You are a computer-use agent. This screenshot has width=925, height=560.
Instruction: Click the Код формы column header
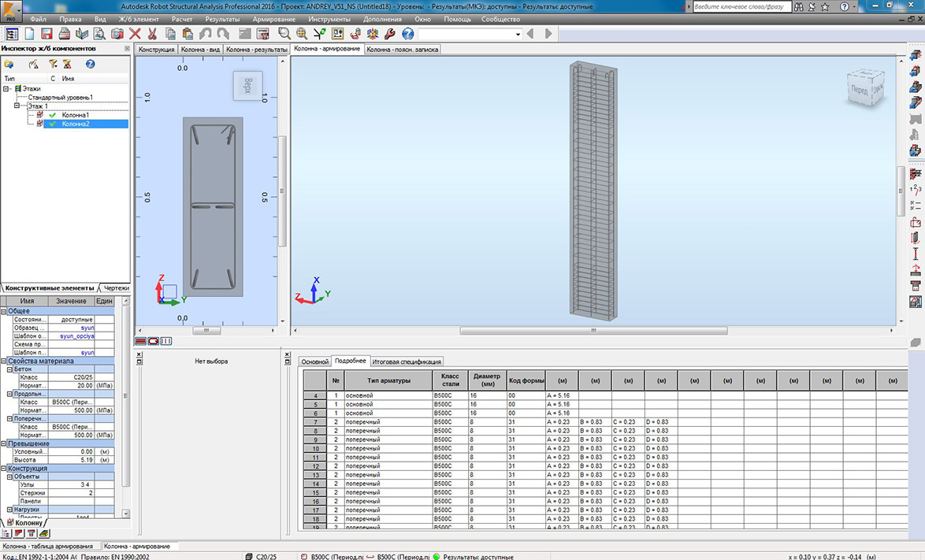(526, 380)
